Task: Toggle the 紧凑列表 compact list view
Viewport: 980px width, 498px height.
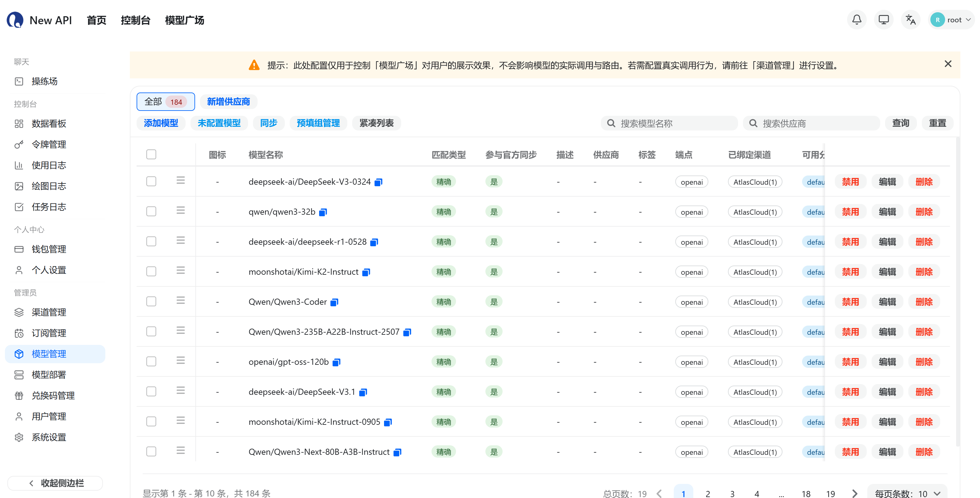Action: (x=377, y=123)
